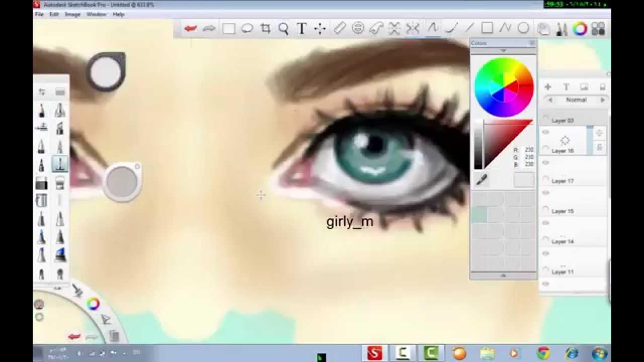Image resolution: width=644 pixels, height=362 pixels.
Task: Switch to the previous blend mode arrow
Action: pos(550,100)
